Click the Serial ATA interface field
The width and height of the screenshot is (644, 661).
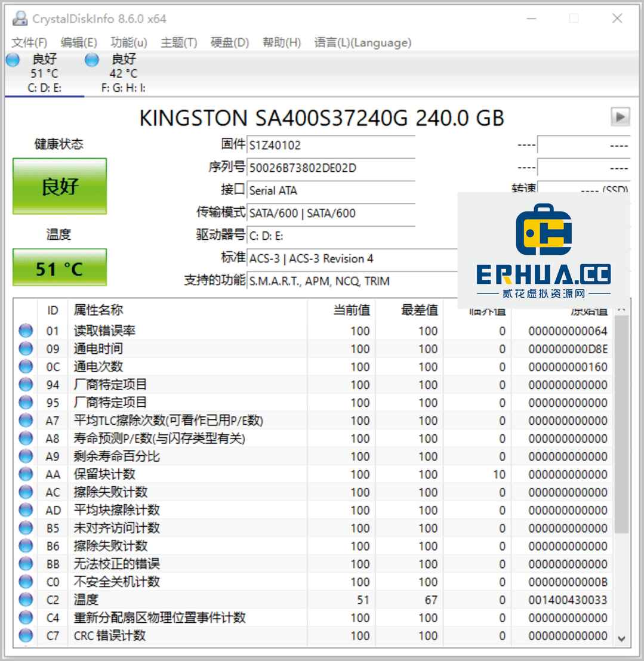coord(331,191)
